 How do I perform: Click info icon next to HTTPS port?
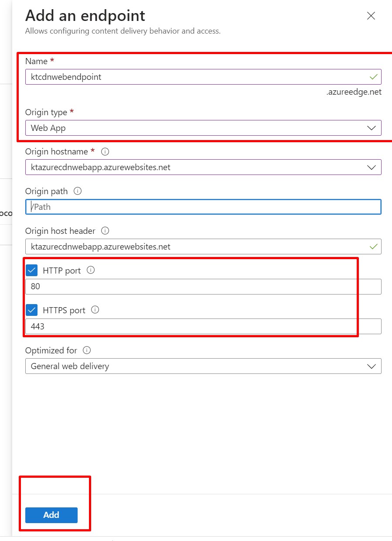tap(95, 310)
